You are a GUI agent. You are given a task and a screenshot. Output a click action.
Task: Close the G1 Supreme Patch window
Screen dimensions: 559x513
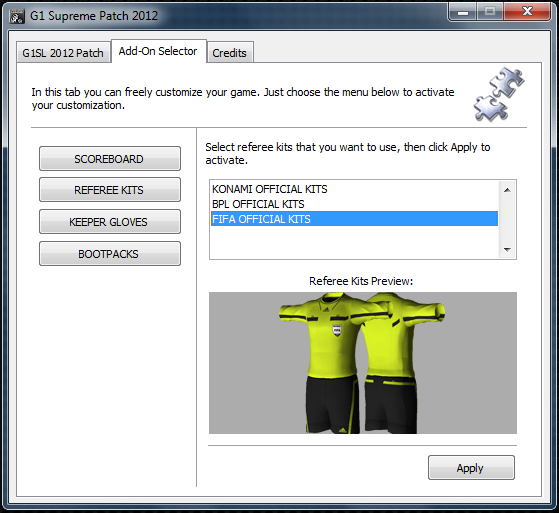pyautogui.click(x=527, y=12)
